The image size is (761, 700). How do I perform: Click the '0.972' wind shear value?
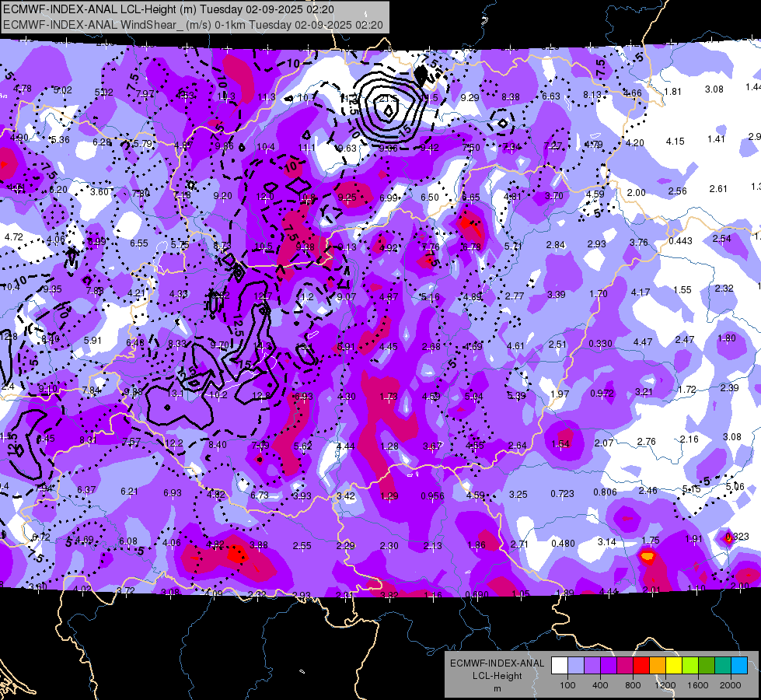pos(602,393)
